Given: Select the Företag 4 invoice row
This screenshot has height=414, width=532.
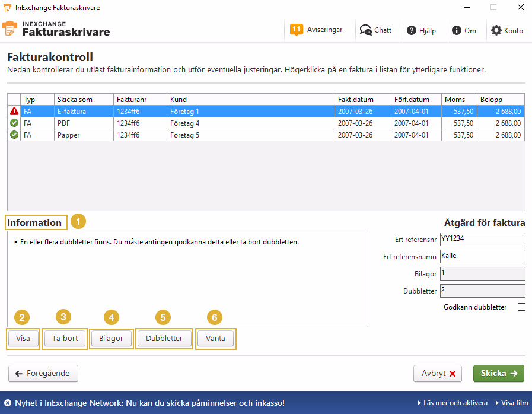Looking at the screenshot, I should (266, 123).
